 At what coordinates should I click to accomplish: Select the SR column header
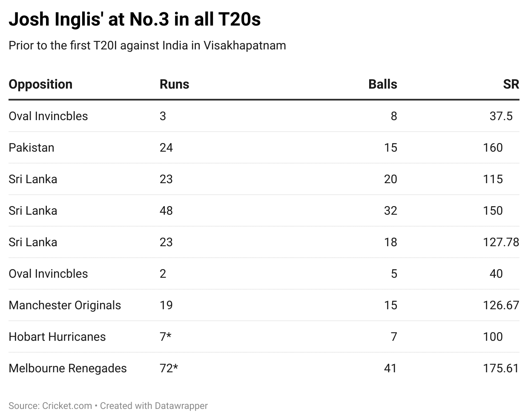click(511, 84)
